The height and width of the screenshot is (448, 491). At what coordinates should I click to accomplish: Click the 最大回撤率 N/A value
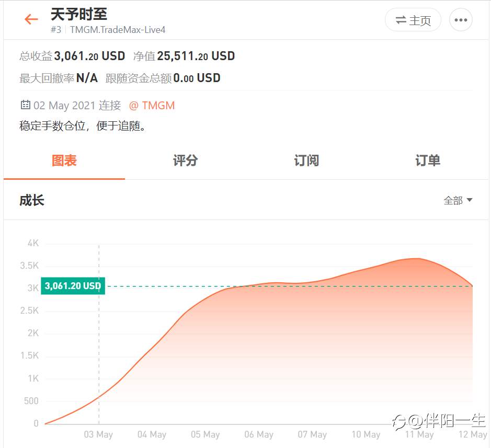[87, 78]
